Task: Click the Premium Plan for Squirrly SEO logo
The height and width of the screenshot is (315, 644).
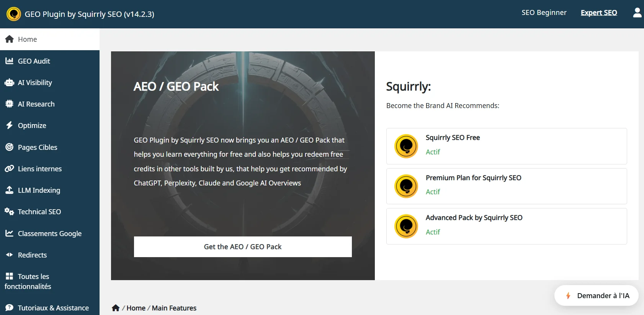Action: coord(406,186)
